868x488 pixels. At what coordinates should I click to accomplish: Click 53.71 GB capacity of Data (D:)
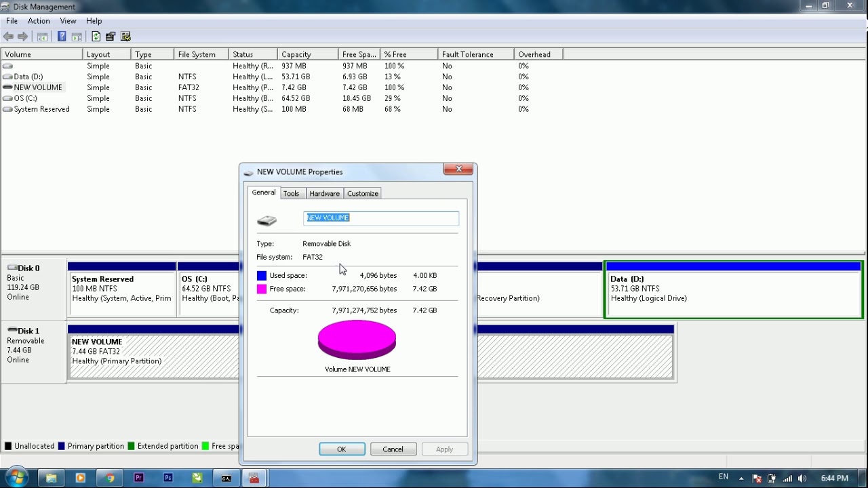(296, 77)
